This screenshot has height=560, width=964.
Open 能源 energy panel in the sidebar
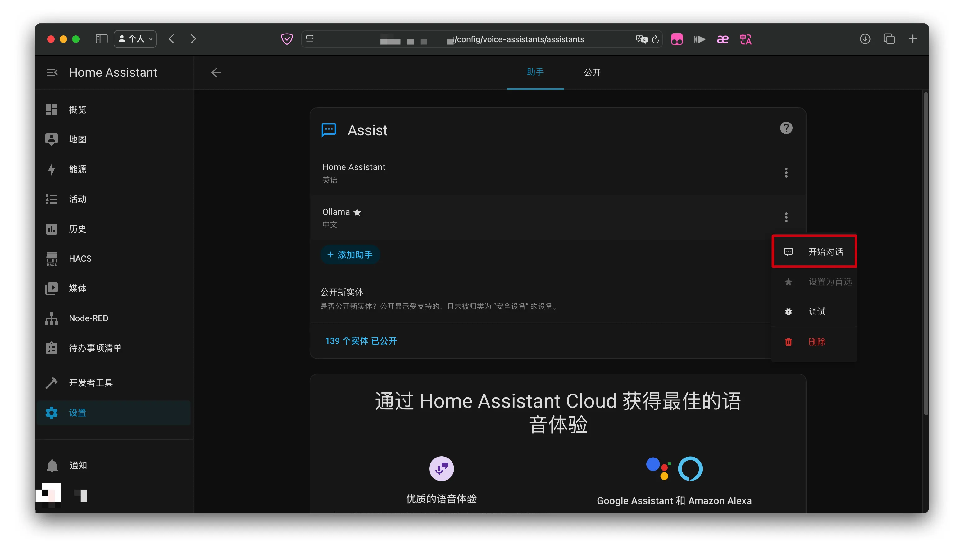tap(77, 169)
